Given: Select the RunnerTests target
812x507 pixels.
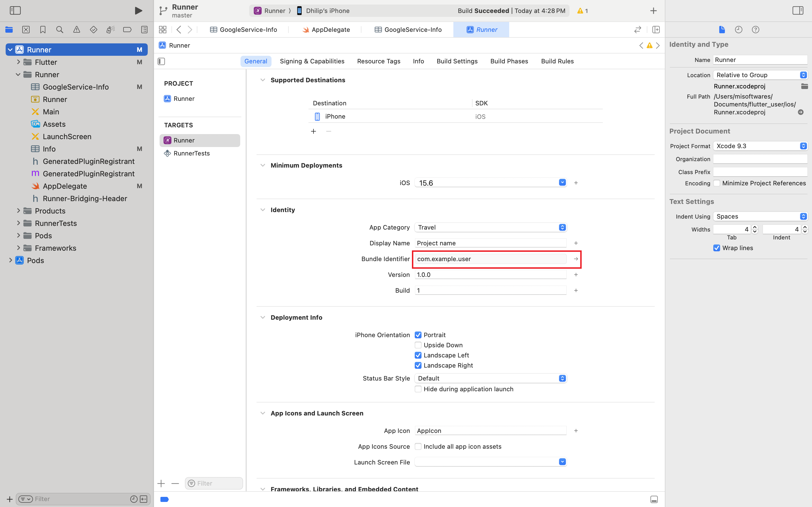Looking at the screenshot, I should coord(191,153).
